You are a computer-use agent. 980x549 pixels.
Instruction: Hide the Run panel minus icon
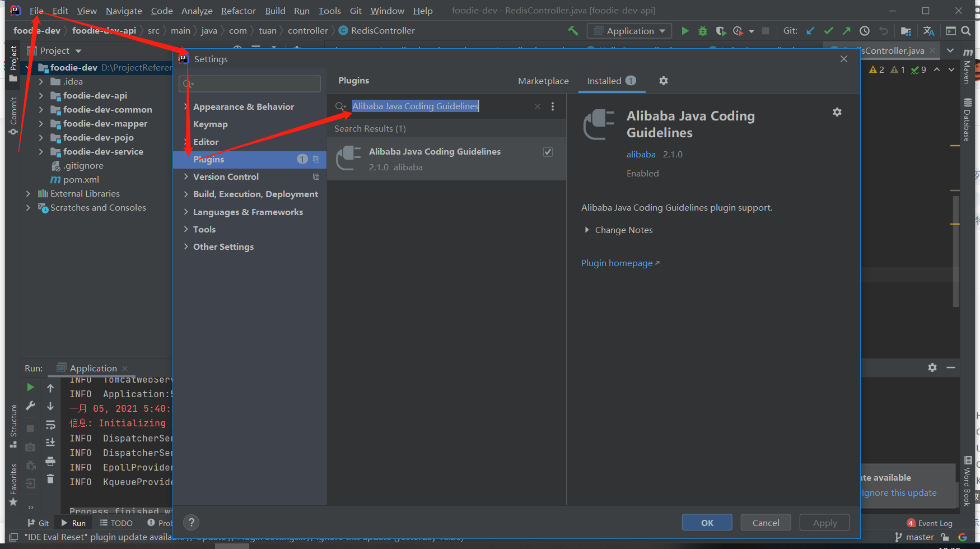pyautogui.click(x=951, y=367)
